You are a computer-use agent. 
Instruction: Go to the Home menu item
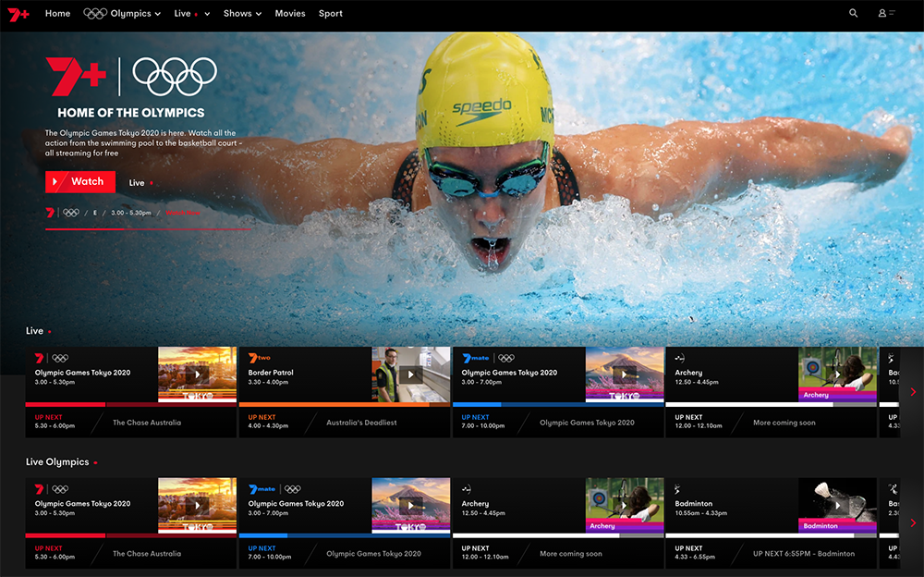[57, 14]
